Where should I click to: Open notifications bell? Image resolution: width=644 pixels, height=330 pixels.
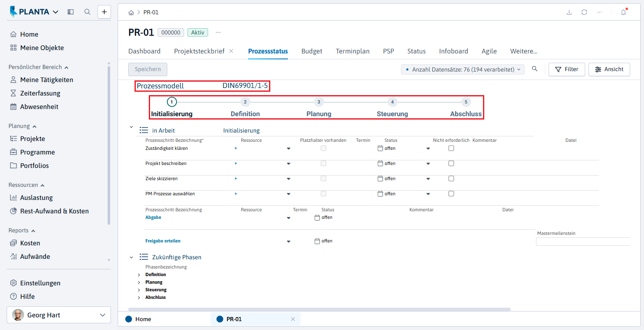pos(623,12)
